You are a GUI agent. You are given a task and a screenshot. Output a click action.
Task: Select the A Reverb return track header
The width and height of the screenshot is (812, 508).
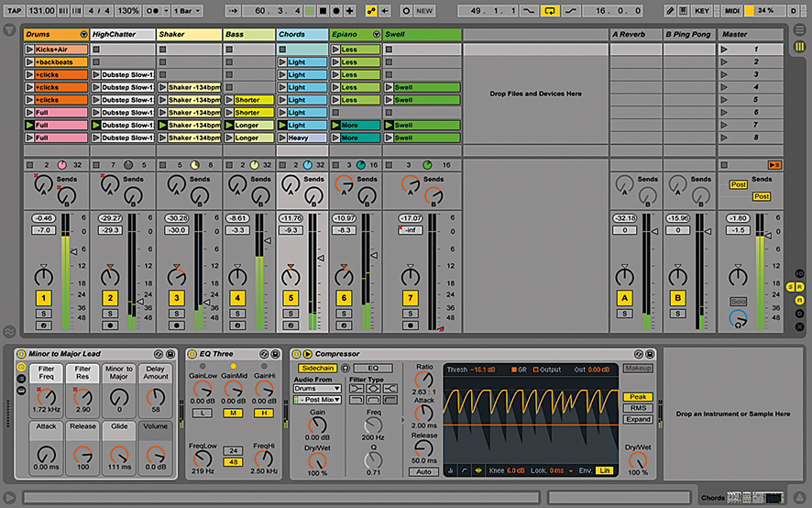click(635, 34)
